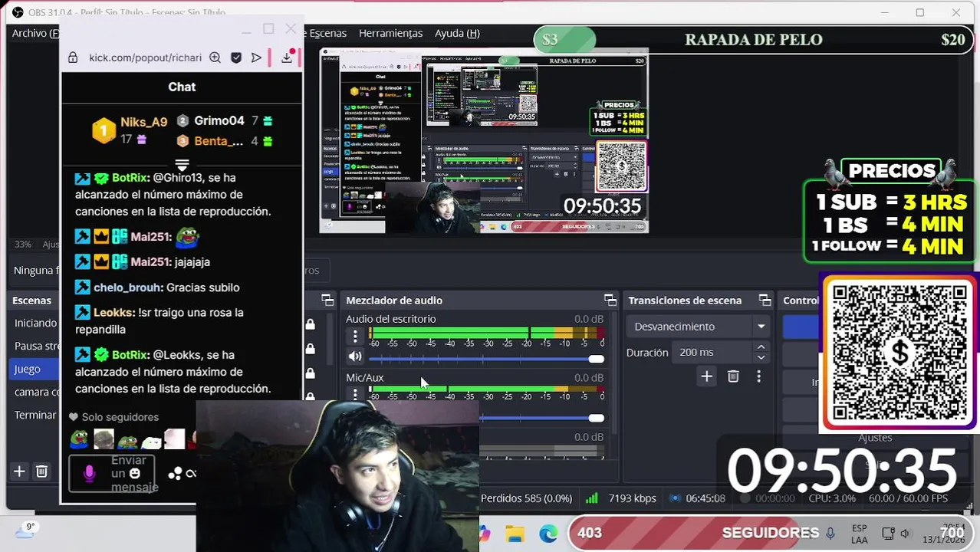The height and width of the screenshot is (552, 980).
Task: Increase transition duration with up arrow
Action: pos(761,347)
